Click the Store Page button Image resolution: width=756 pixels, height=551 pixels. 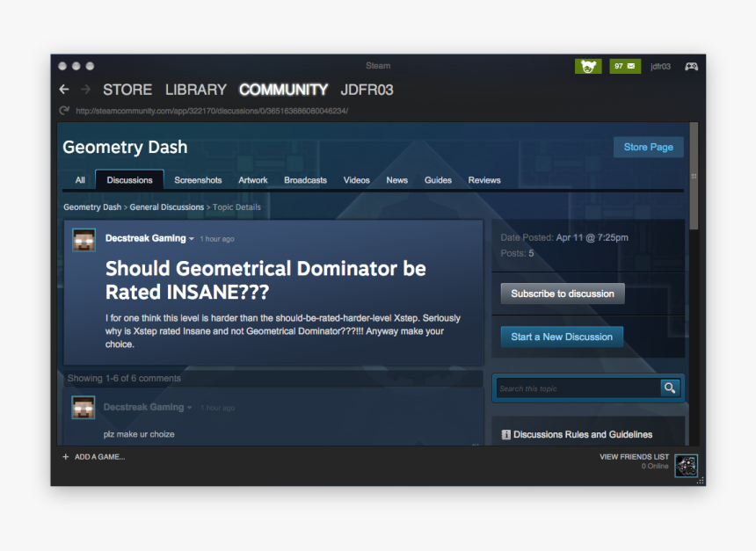point(649,147)
